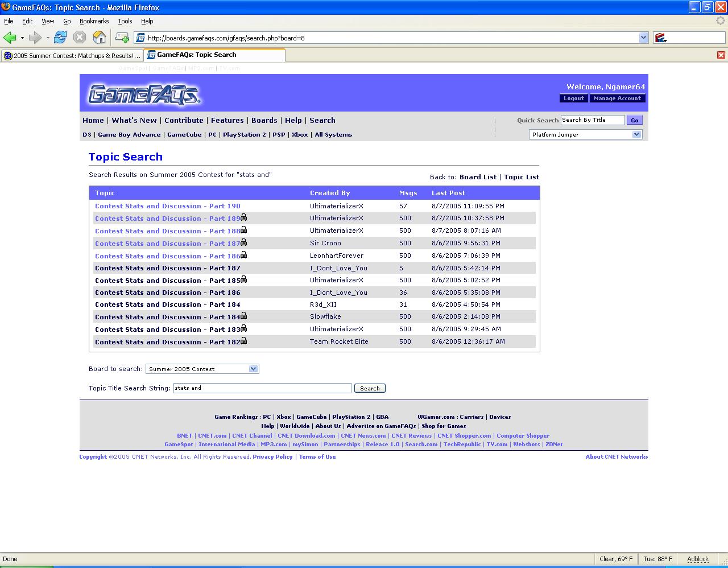The width and height of the screenshot is (728, 568).
Task: Close the current tab with red X
Action: pos(721,55)
